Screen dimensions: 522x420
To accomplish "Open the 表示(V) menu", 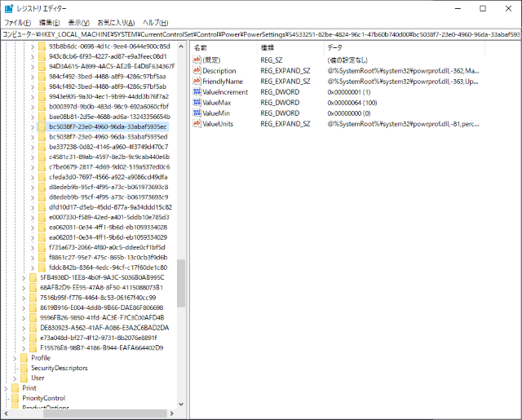I will click(79, 22).
